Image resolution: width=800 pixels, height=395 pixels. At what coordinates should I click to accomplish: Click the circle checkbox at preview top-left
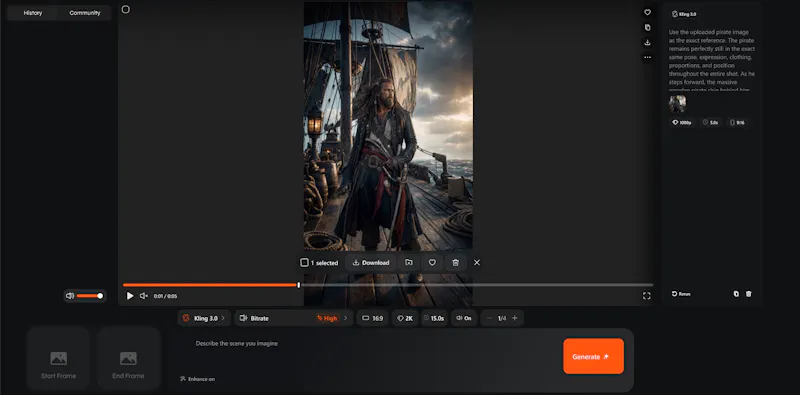click(126, 9)
